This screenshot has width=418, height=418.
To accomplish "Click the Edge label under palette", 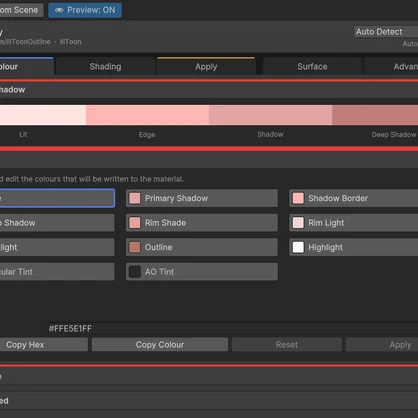I will click(147, 135).
